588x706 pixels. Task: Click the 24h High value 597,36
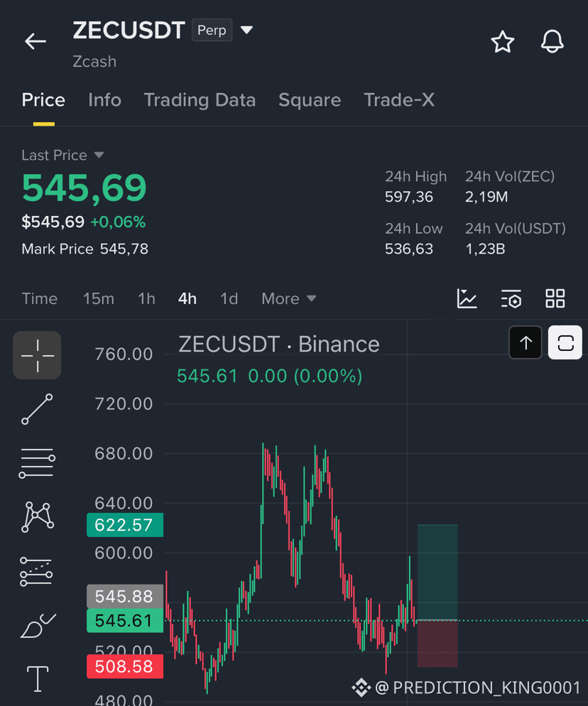(409, 197)
